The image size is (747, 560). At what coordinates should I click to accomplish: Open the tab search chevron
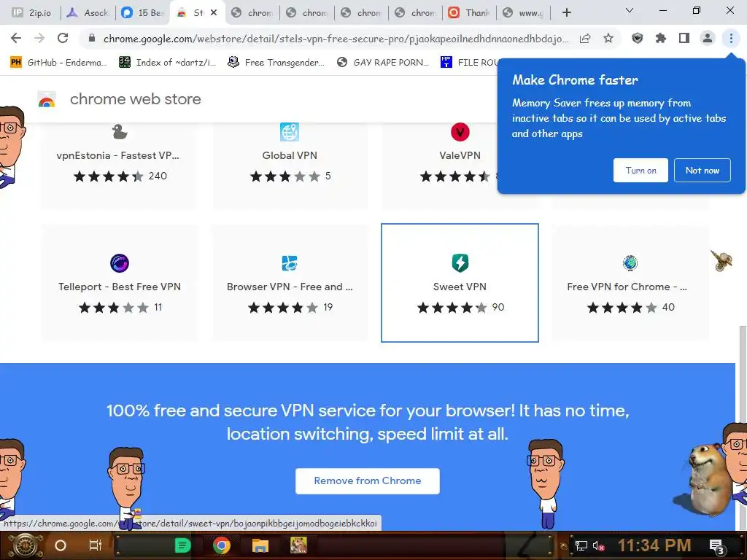coord(630,10)
